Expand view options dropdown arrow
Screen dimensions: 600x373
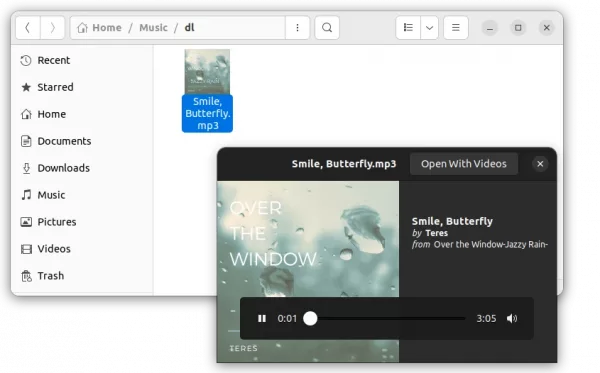pos(429,28)
